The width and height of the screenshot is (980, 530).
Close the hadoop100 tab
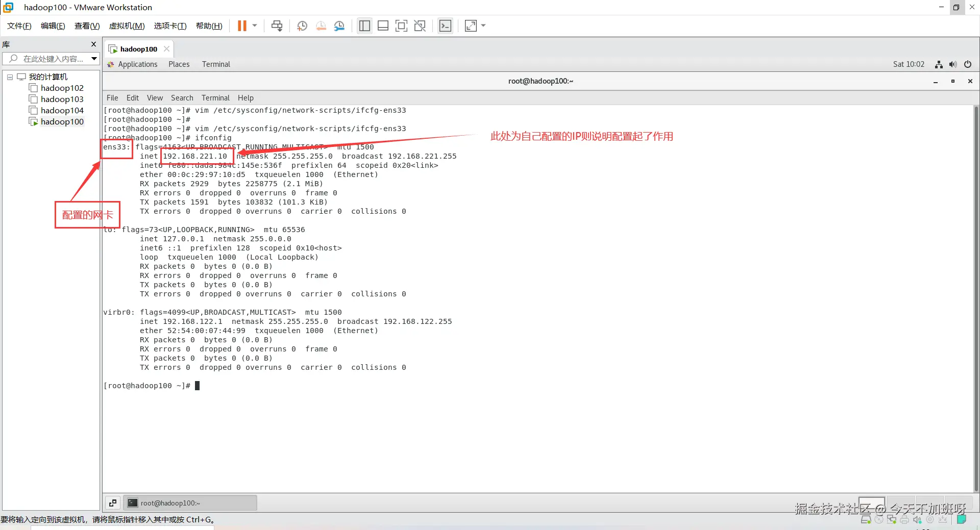(x=166, y=49)
